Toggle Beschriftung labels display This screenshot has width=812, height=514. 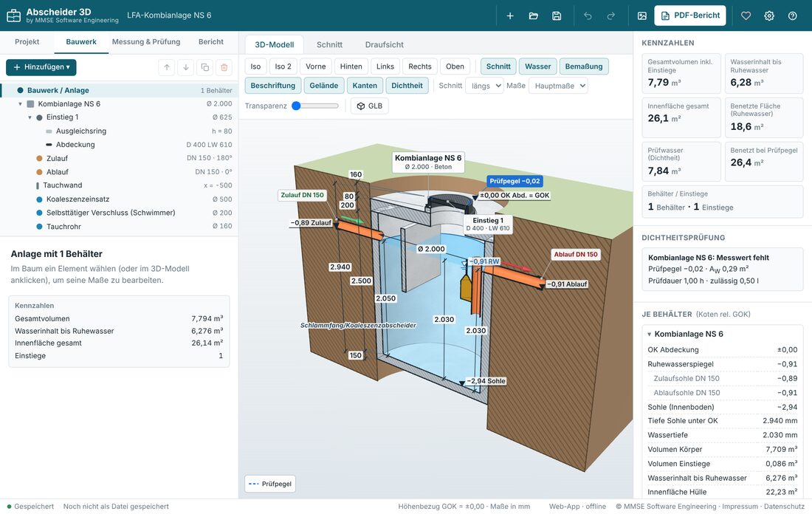pyautogui.click(x=273, y=86)
